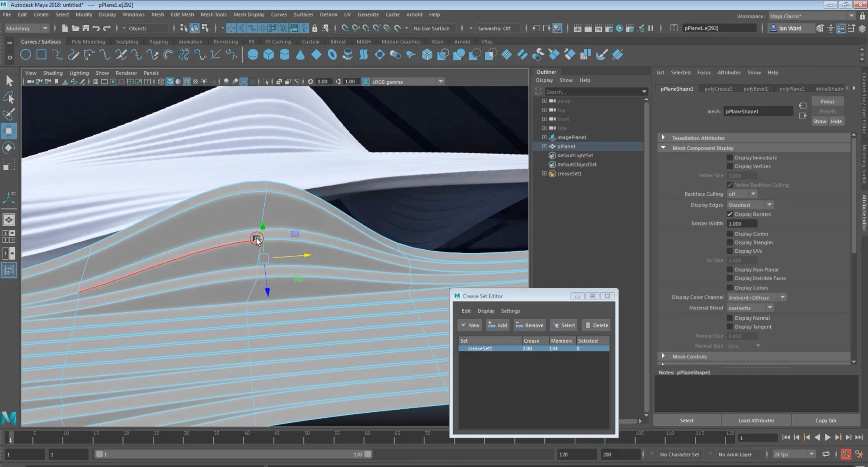This screenshot has height=467, width=868.
Task: Click the NURBS square shelf icon
Action: (41, 55)
